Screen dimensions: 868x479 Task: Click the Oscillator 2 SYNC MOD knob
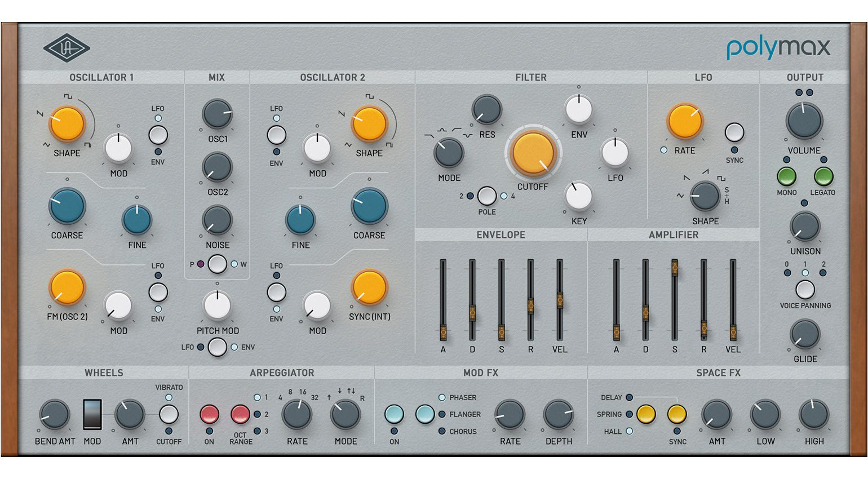click(317, 306)
